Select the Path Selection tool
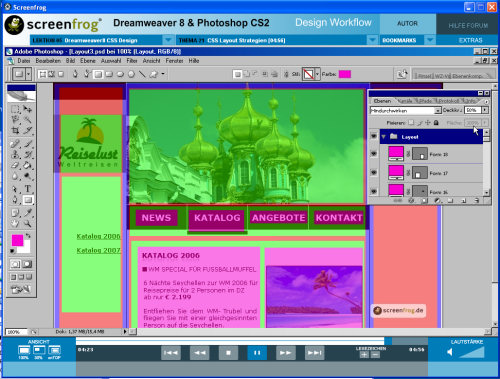Viewport: 500px width, 379px height. [x=15, y=189]
